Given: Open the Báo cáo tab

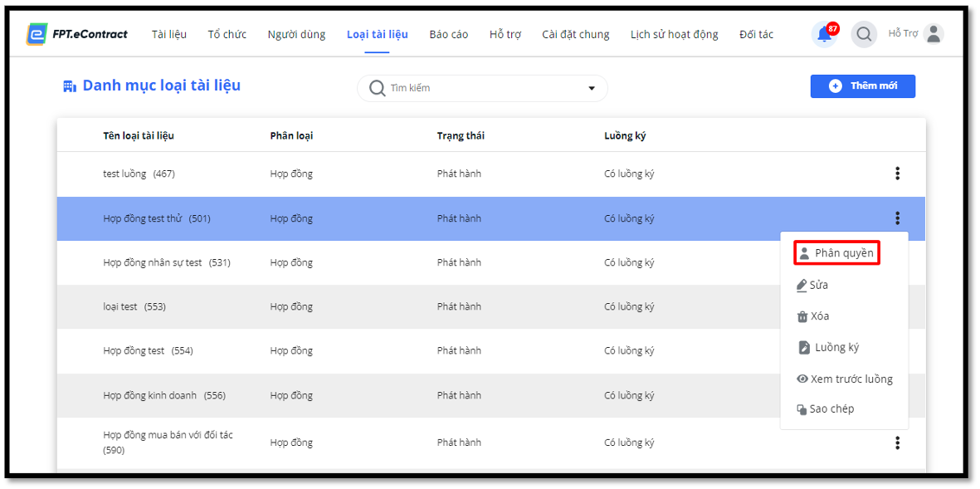Looking at the screenshot, I should pyautogui.click(x=449, y=34).
